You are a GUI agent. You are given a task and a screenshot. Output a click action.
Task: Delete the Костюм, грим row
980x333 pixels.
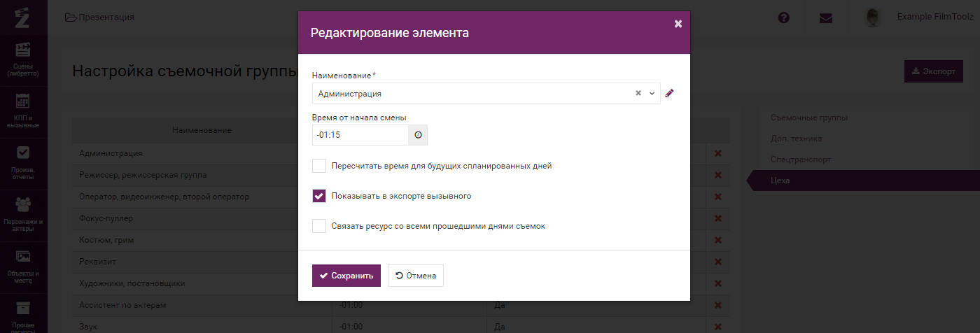(x=717, y=241)
